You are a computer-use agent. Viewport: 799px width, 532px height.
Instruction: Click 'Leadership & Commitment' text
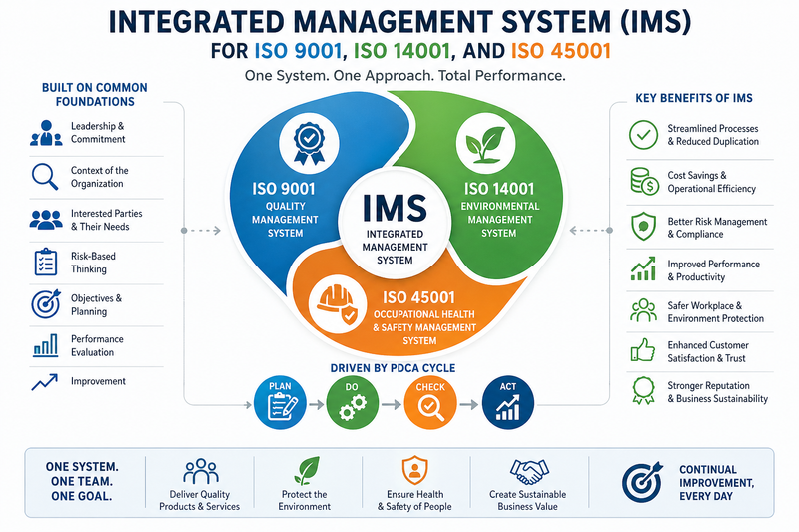(97, 133)
